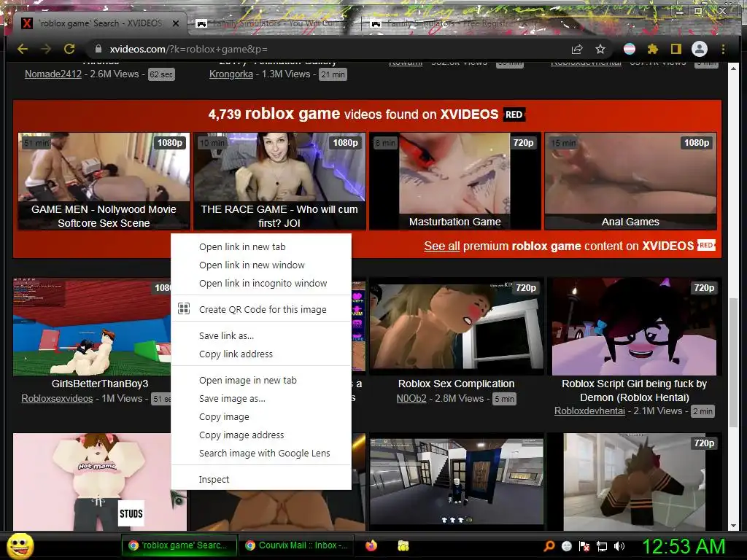This screenshot has width=747, height=560.
Task: Click the share page icon in address bar
Action: pyautogui.click(x=577, y=49)
